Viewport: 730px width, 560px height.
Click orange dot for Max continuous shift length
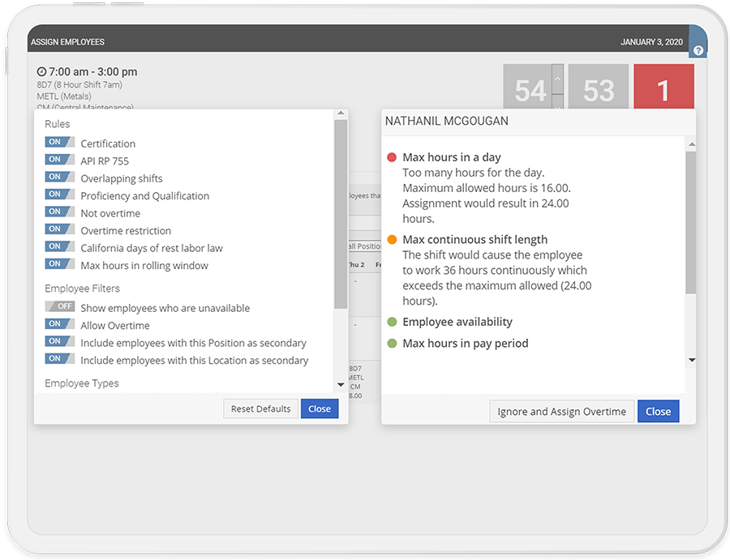(x=392, y=240)
